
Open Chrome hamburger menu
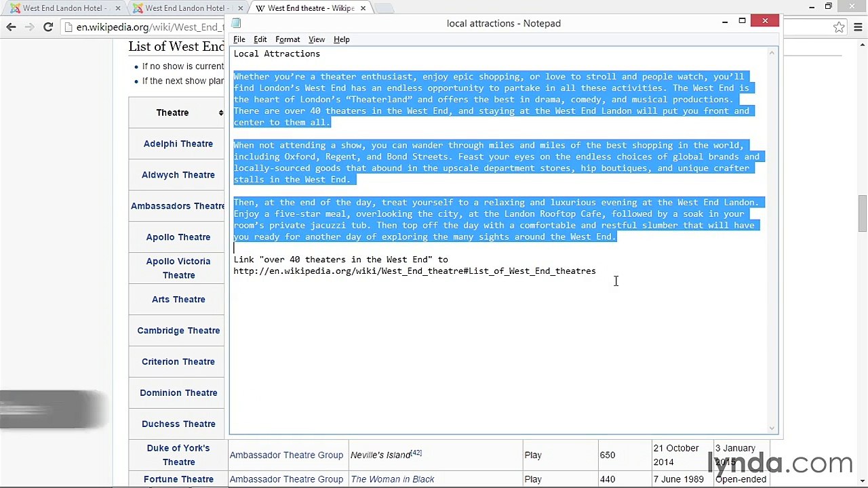858,27
